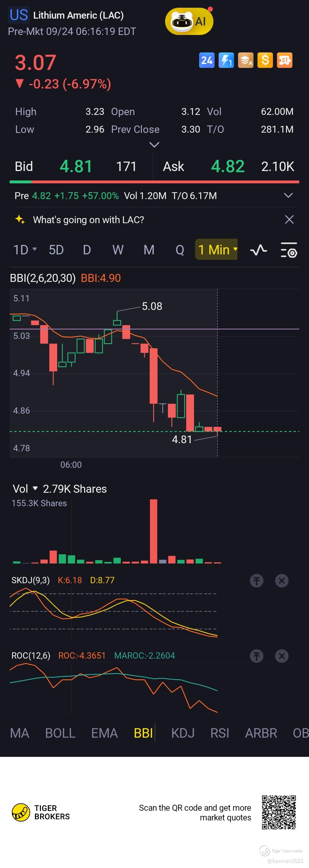Move ROC indicator up with arrow icon
Image resolution: width=309 pixels, height=868 pixels.
coord(256,656)
